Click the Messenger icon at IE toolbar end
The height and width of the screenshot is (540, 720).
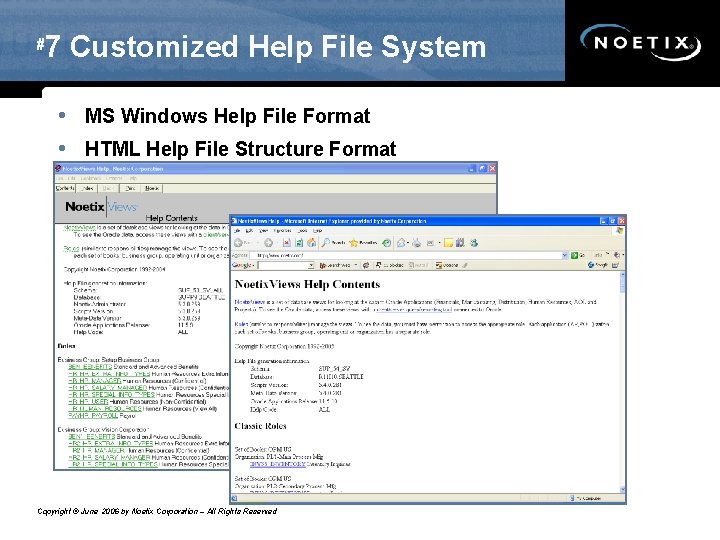[474, 242]
